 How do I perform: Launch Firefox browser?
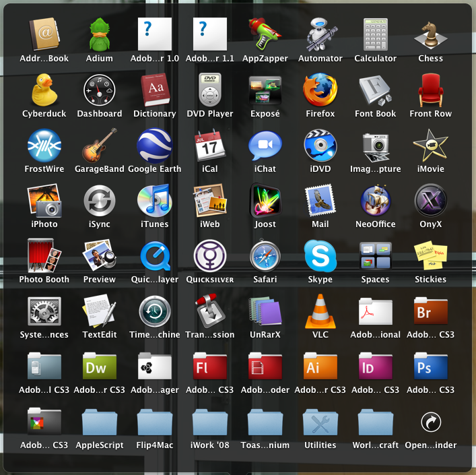(320, 90)
